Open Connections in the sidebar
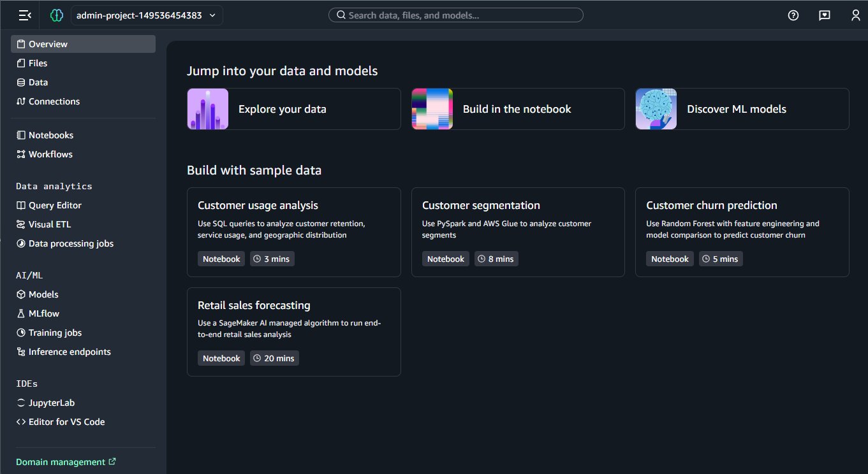Viewport: 868px width, 474px height. pyautogui.click(x=54, y=101)
